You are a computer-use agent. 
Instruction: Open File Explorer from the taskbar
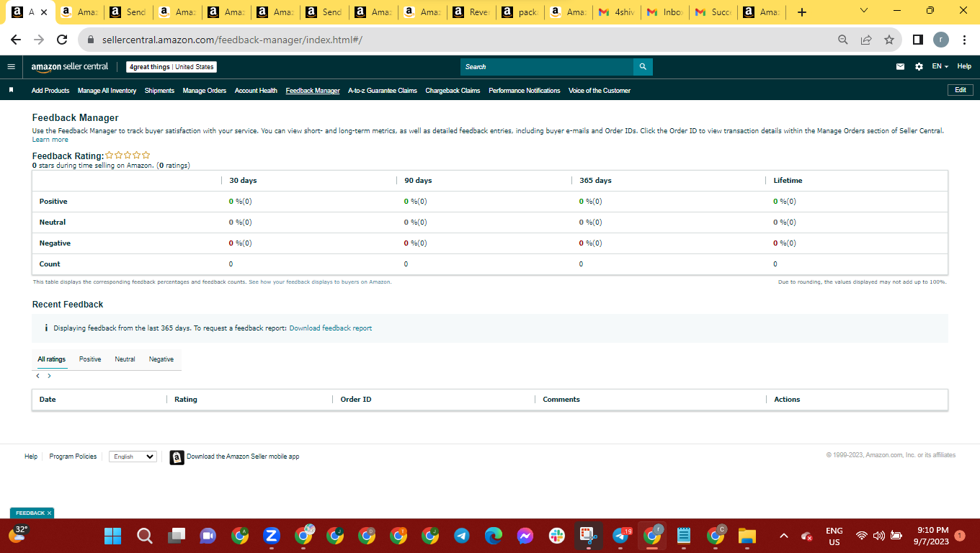coord(747,536)
